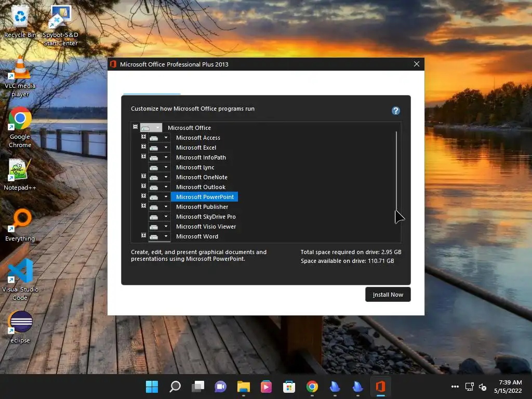Select Microsoft OneNote in the tree
Viewport: 532px width, 399px height.
coord(202,177)
